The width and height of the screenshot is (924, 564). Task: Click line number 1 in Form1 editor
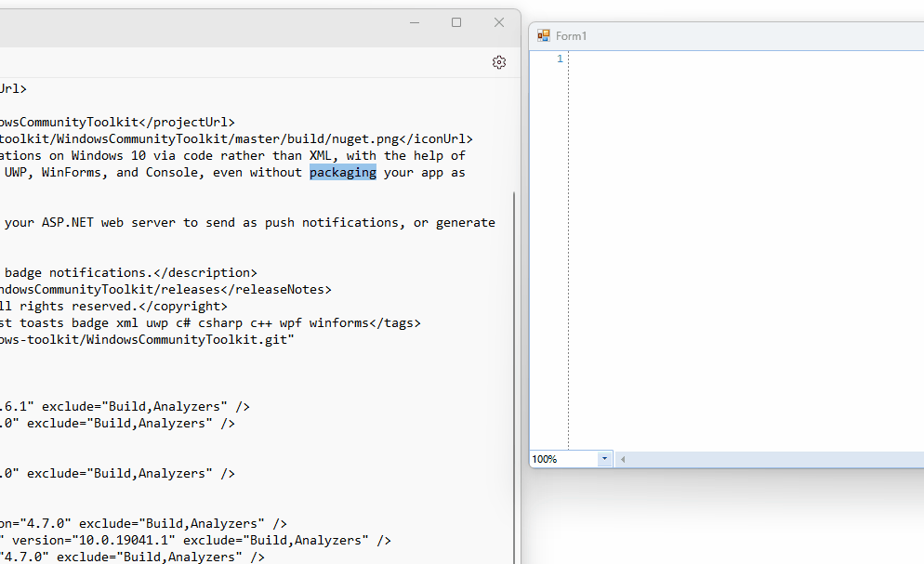[559, 58]
